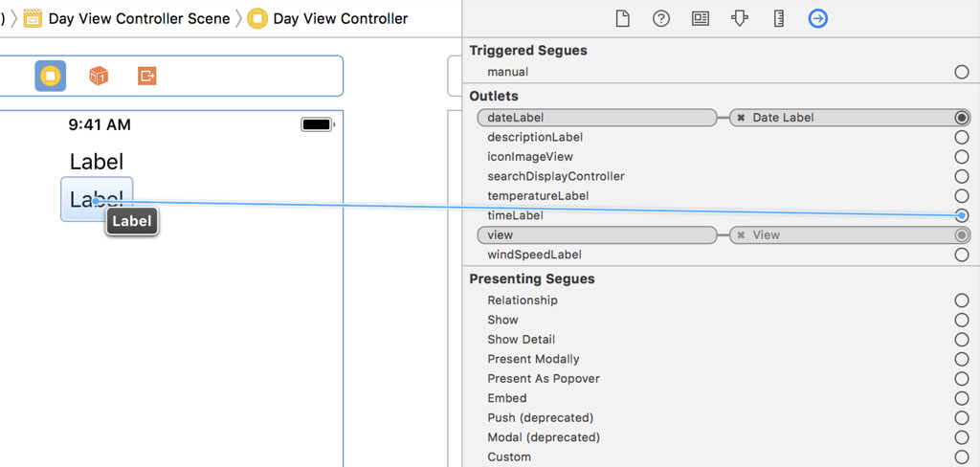Show the Attributes inspector

[x=739, y=18]
